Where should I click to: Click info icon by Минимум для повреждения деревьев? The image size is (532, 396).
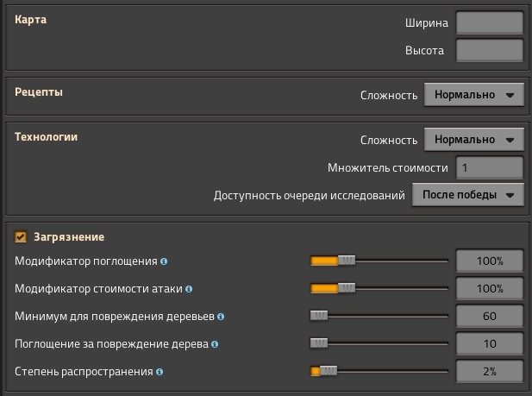point(222,316)
